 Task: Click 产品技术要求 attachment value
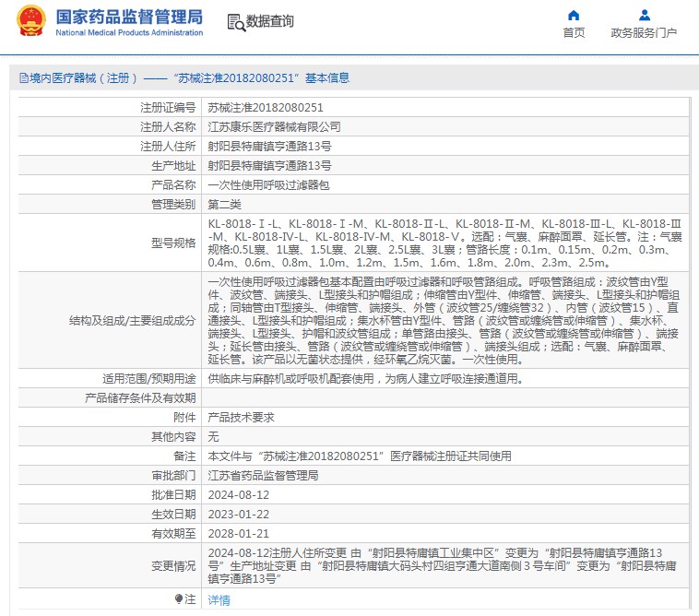(x=241, y=418)
